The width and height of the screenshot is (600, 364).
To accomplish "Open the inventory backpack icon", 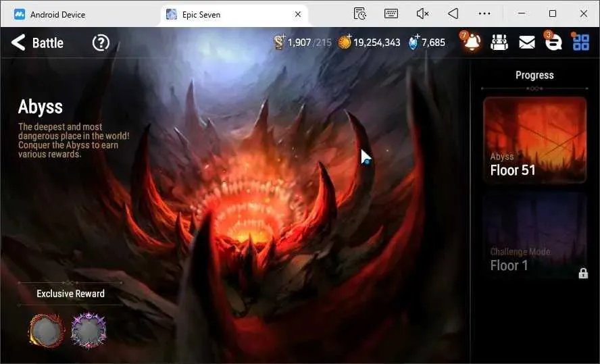I will click(x=499, y=42).
